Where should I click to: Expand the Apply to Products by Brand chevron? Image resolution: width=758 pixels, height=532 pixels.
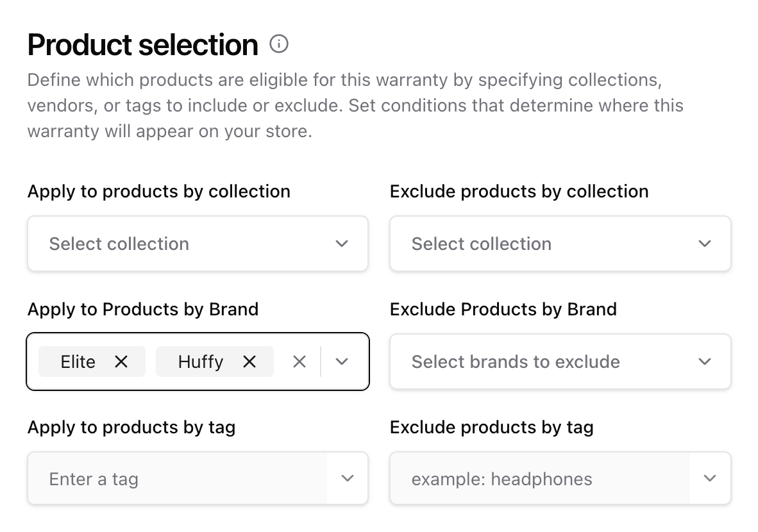(342, 362)
